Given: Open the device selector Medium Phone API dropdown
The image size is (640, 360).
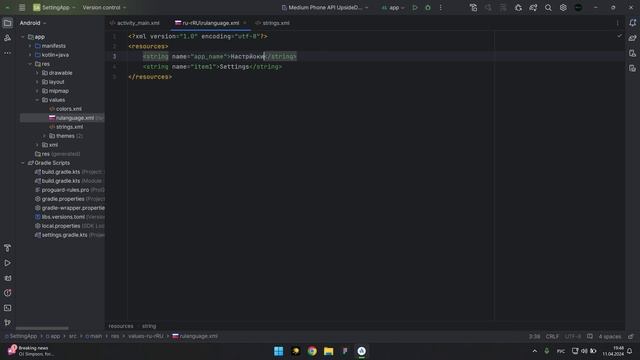Looking at the screenshot, I should [325, 8].
